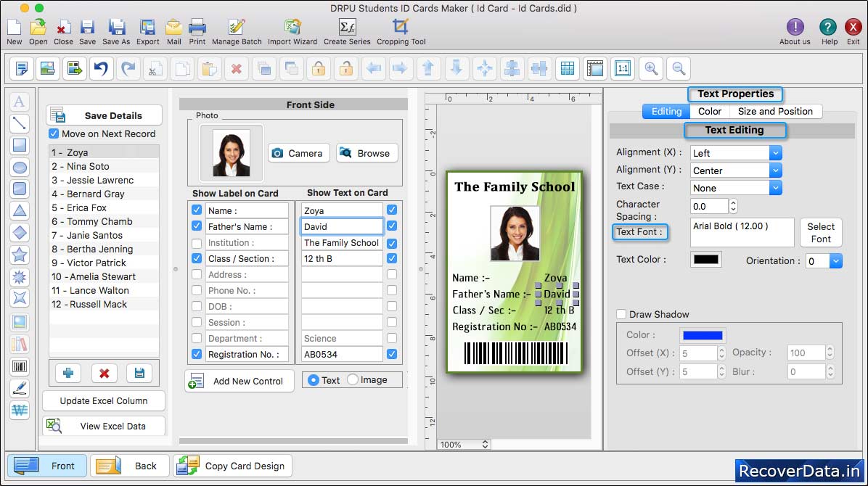The height and width of the screenshot is (486, 868).
Task: Open the About us info
Action: point(795,32)
